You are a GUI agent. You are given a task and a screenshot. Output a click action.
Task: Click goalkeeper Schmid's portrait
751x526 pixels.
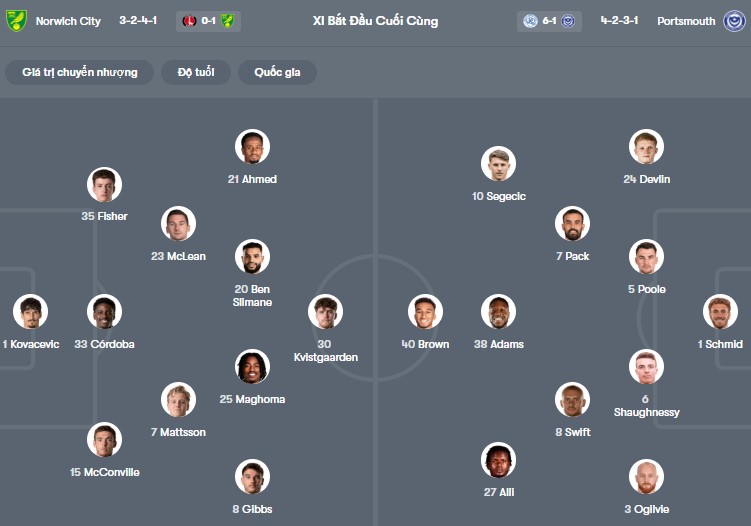(x=720, y=312)
